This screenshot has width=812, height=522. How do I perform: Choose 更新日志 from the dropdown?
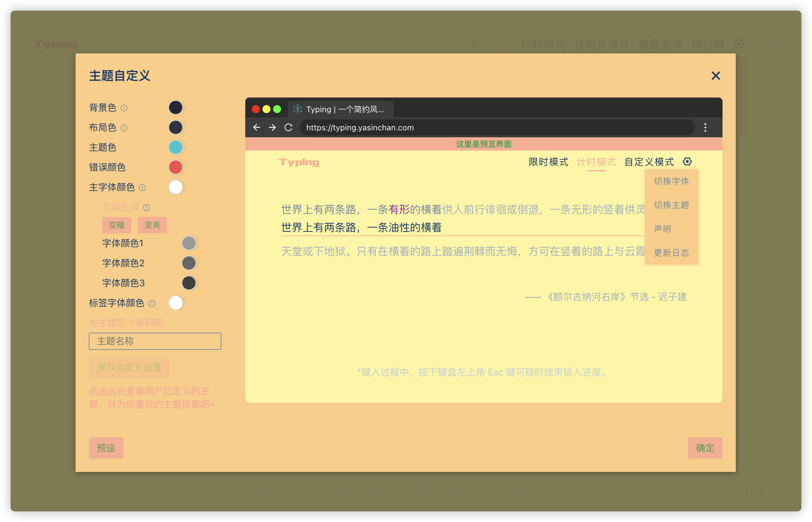pyautogui.click(x=671, y=253)
